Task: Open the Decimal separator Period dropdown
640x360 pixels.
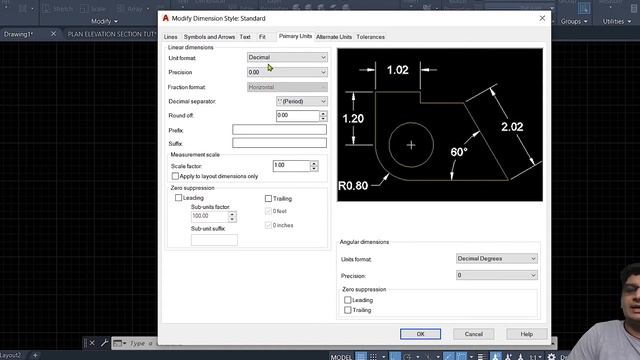Action: [302, 101]
